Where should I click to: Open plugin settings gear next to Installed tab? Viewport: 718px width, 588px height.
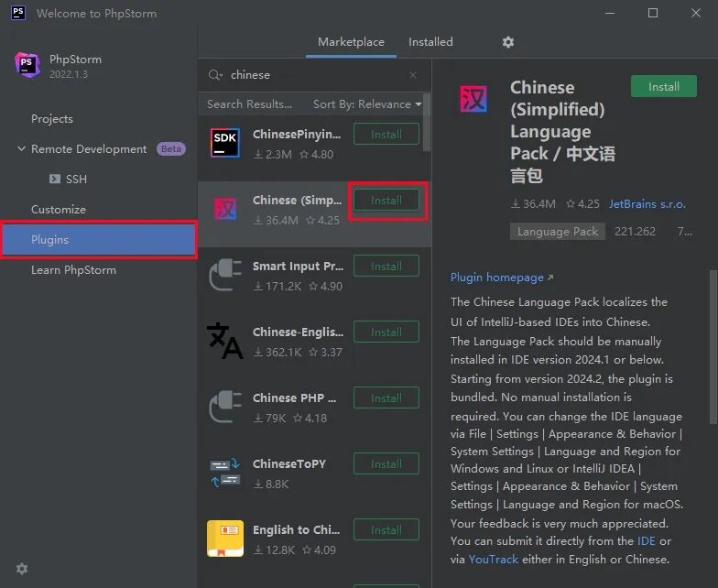[x=507, y=42]
